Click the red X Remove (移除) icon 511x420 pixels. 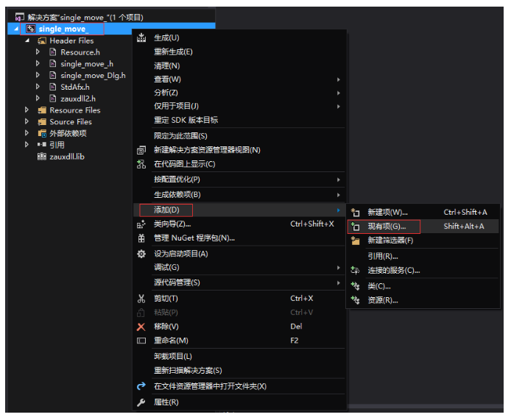[141, 327]
